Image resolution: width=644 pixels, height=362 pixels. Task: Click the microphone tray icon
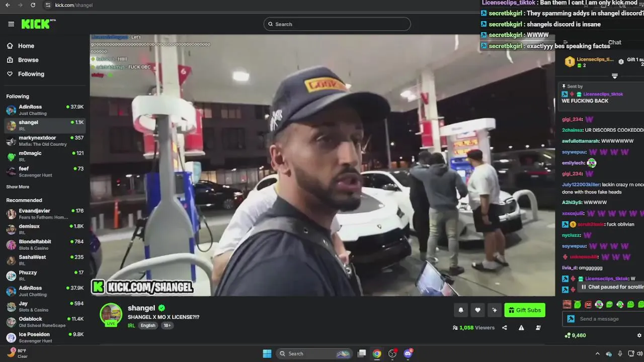pos(620,354)
